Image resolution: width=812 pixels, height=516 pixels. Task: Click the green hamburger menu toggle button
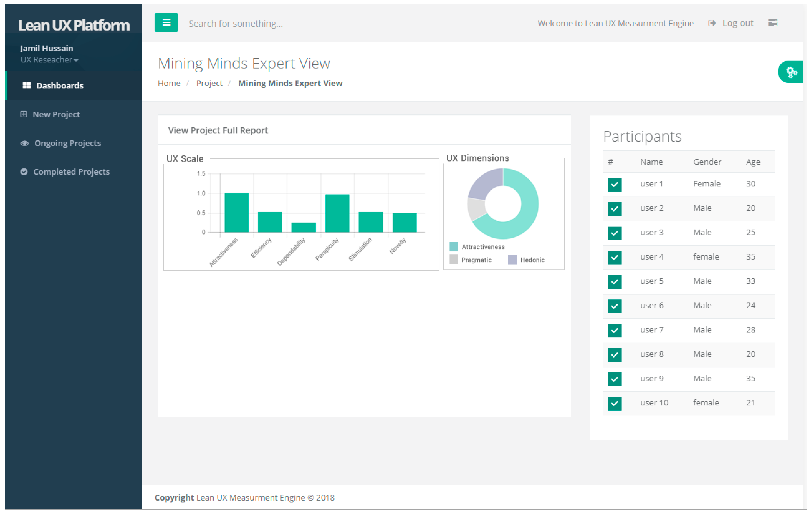[166, 23]
